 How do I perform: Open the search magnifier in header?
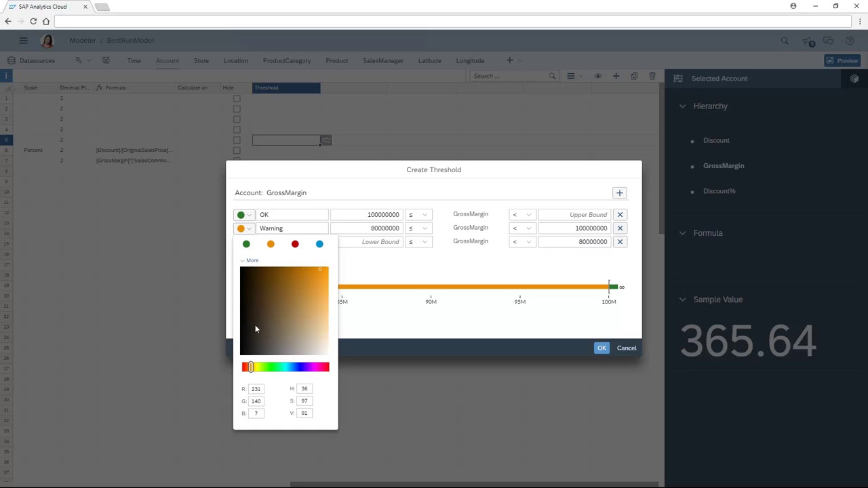[785, 41]
